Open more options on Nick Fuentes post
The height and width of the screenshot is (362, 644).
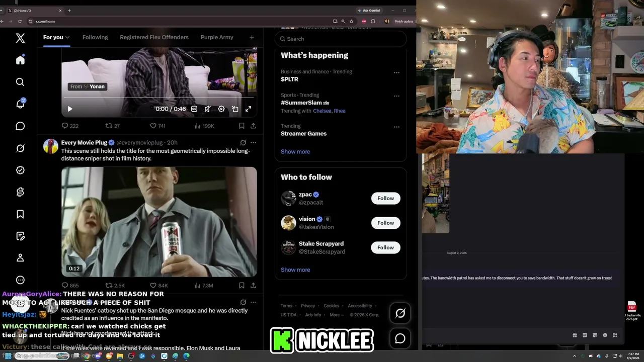[x=253, y=302]
